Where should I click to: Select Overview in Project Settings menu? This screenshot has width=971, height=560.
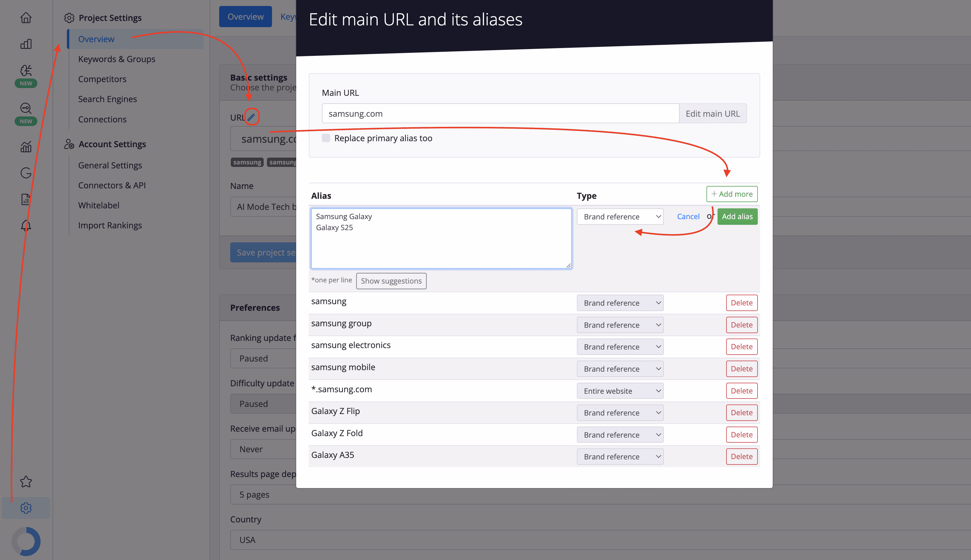[x=136, y=39]
